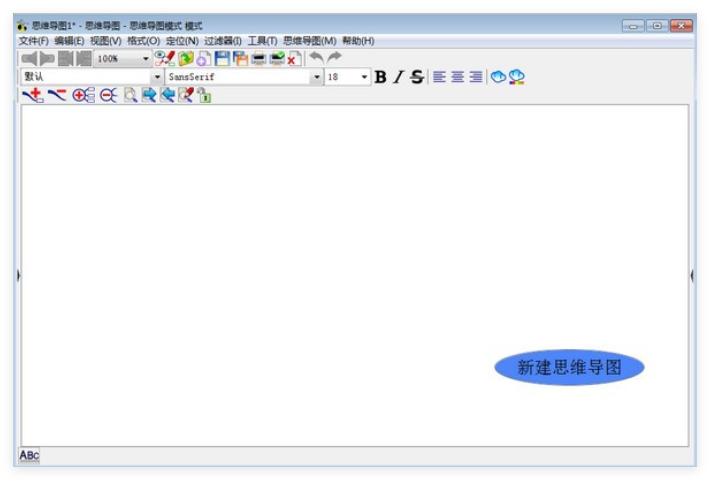Open print preview with green check printer
The image size is (710, 480).
click(277, 58)
